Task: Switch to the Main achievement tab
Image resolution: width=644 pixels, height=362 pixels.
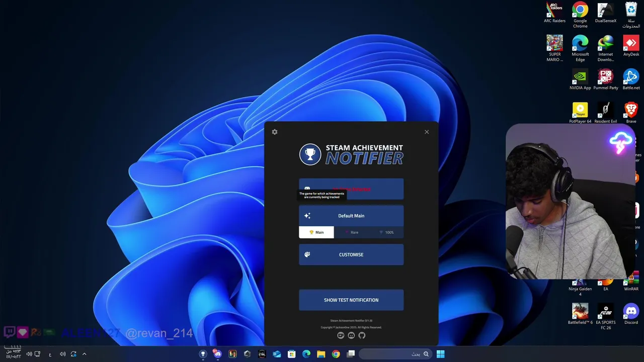Action: pos(316,232)
